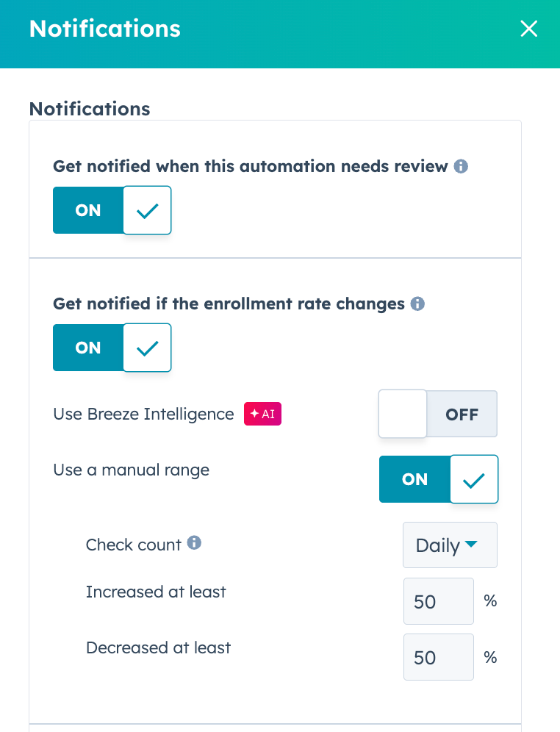The height and width of the screenshot is (732, 560).
Task: Click the pink AI badge near Breeze Intelligence
Action: coord(262,414)
